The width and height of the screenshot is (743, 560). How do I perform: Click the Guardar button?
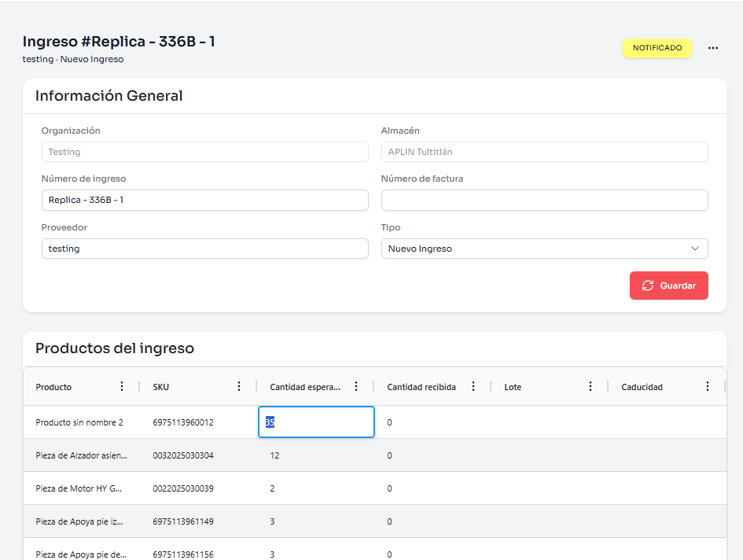(x=668, y=286)
